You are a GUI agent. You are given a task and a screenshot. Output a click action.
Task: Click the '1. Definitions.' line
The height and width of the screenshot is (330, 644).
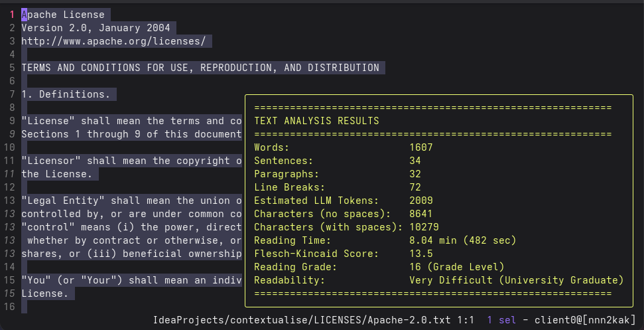click(x=66, y=94)
